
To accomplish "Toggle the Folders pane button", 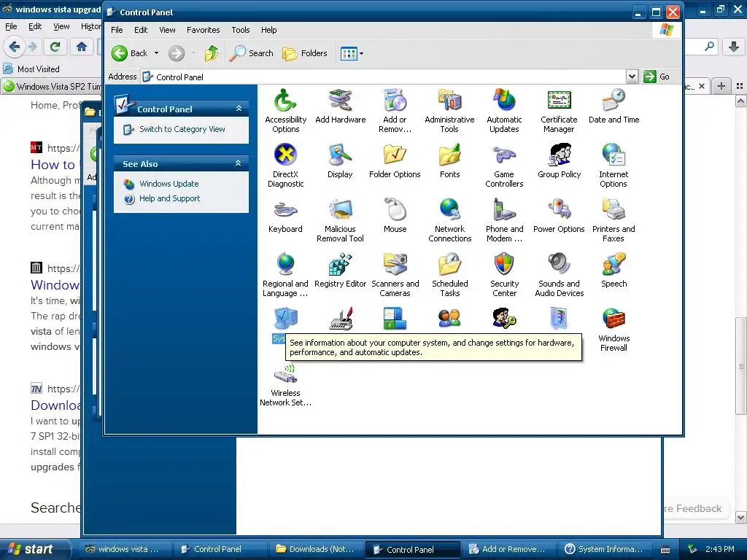I will [305, 53].
